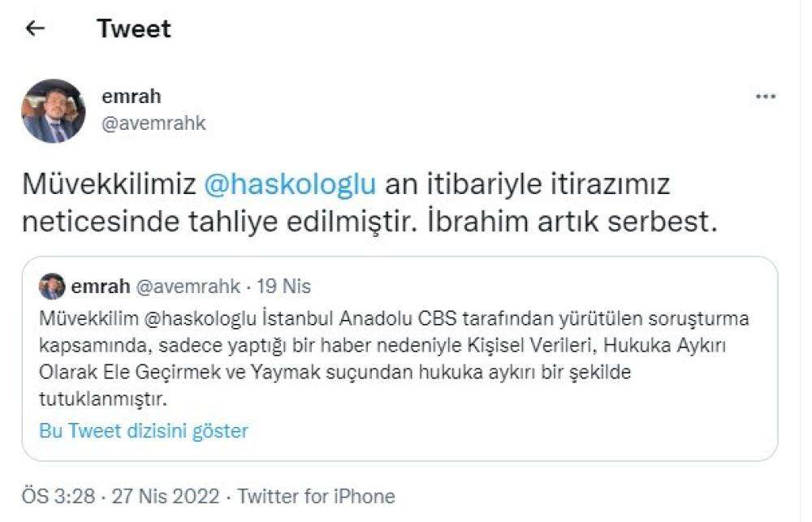Open the display name emrah at top

132,97
